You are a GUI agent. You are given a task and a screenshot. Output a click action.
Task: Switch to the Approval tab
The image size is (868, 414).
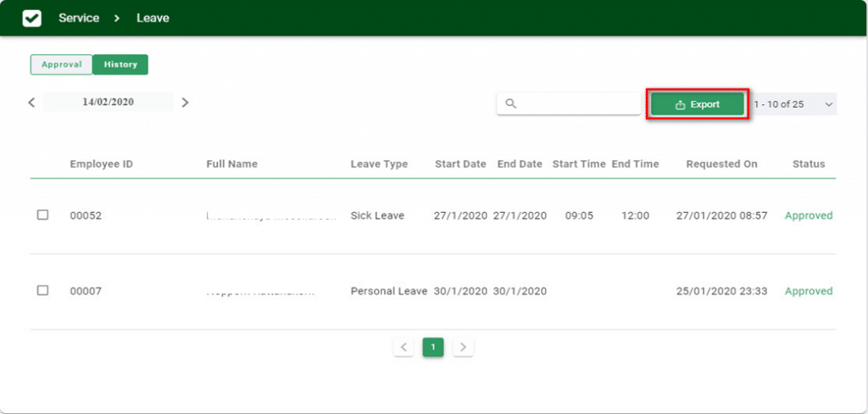[61, 64]
